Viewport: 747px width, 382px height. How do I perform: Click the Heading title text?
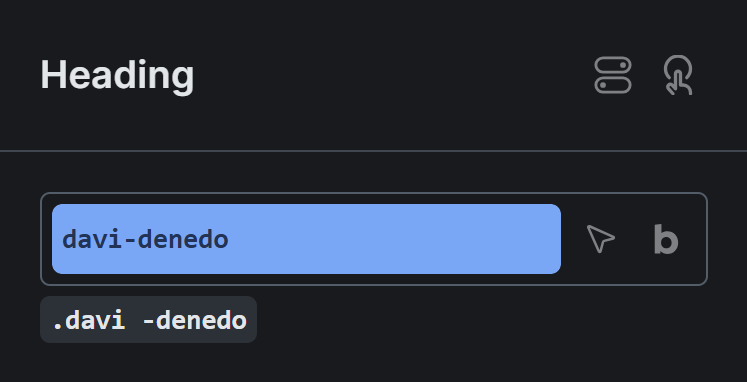[x=117, y=76]
